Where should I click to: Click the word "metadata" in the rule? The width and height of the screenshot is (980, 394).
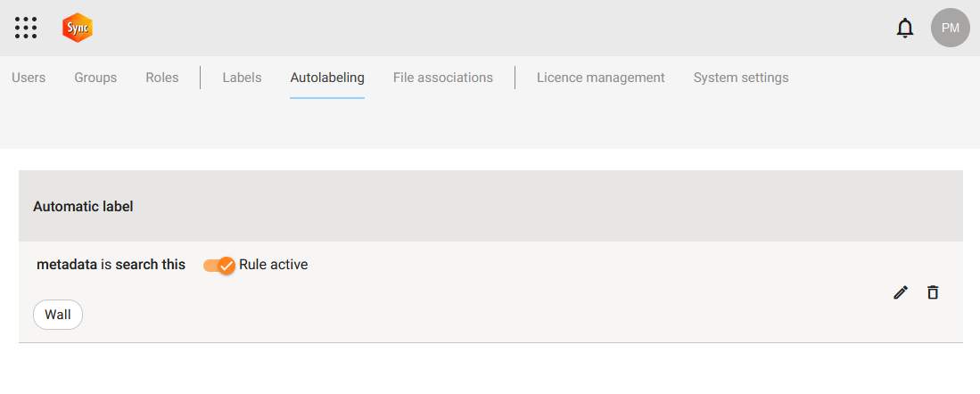click(67, 265)
